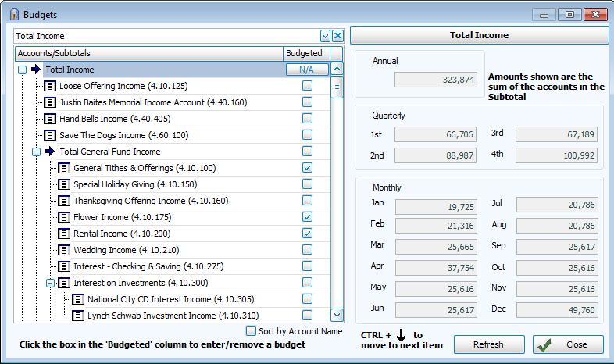Click the clear X icon beside Total Income
614x364 pixels.
coord(337,36)
